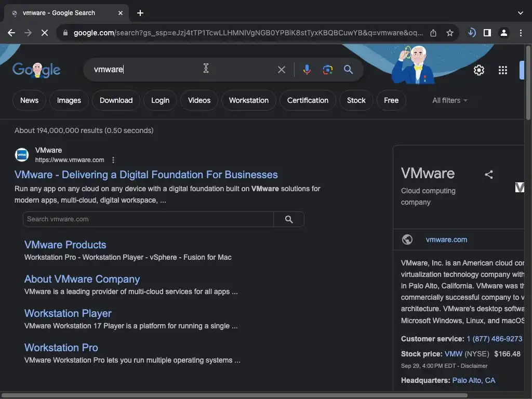Start a voice search
This screenshot has height=399, width=532.
coord(307,70)
